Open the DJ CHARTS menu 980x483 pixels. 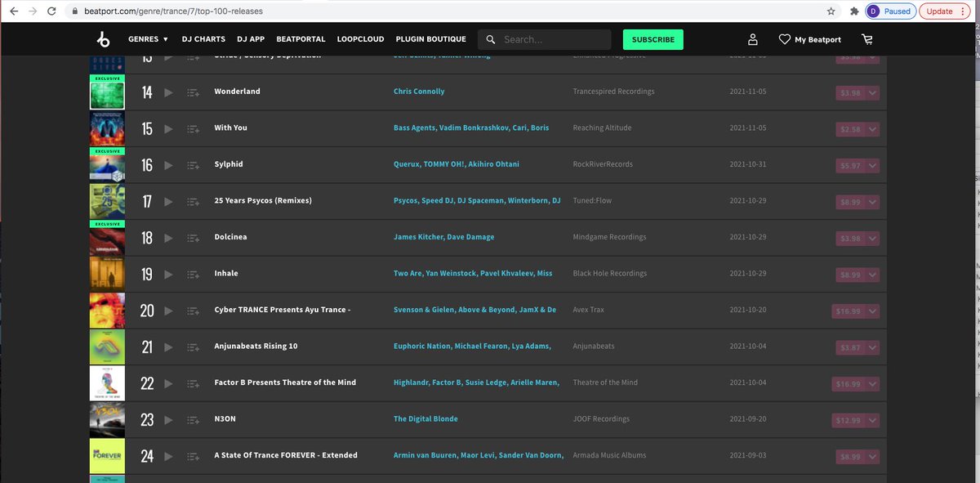(203, 39)
